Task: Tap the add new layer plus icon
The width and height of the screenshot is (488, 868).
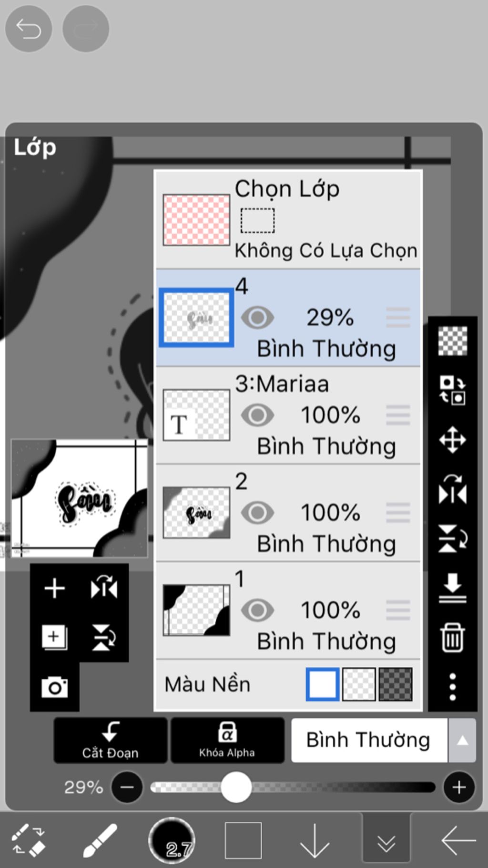Action: point(55,588)
